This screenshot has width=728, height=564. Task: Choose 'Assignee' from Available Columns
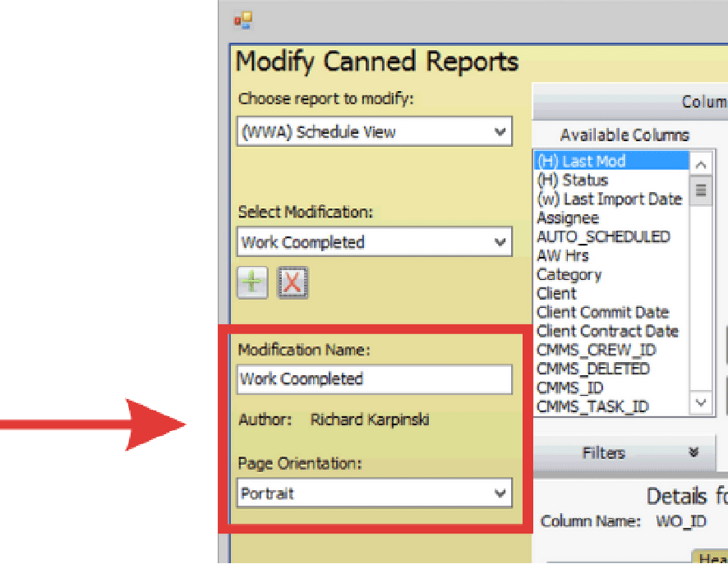coord(568,218)
